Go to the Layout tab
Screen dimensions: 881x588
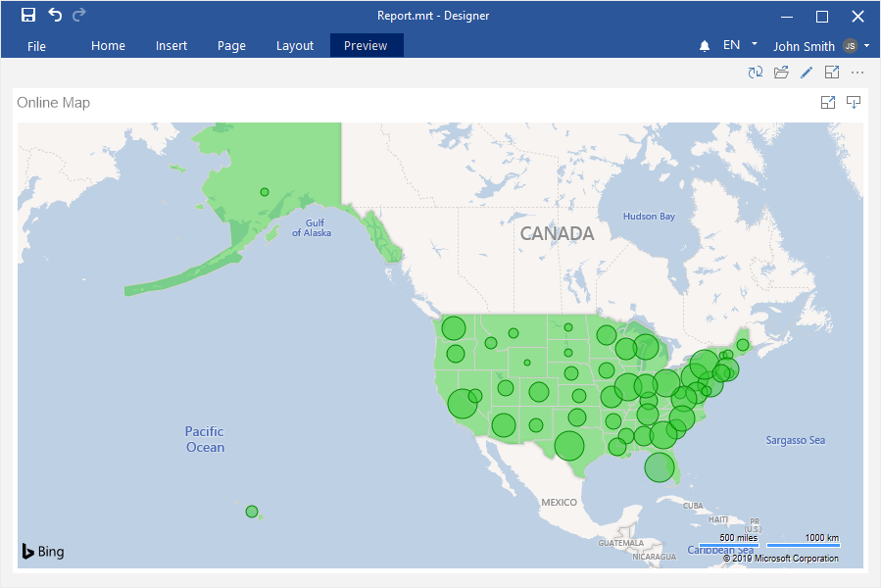[x=295, y=46]
